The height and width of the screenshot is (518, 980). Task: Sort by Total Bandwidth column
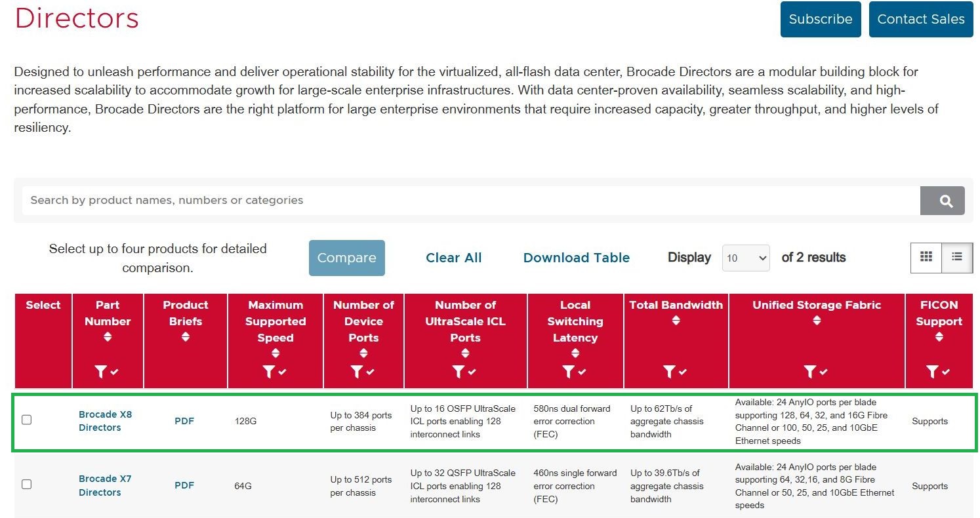pos(676,321)
